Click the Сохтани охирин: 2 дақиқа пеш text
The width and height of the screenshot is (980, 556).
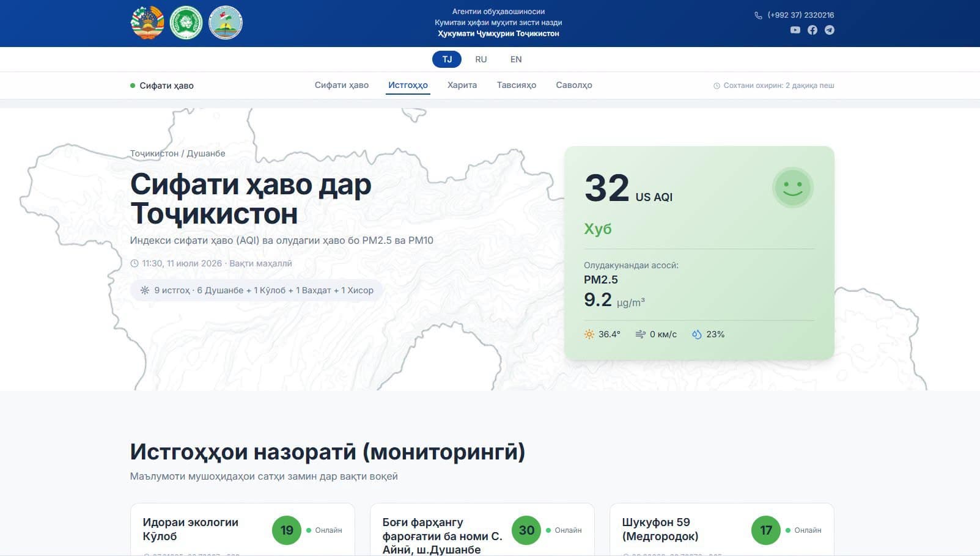coord(779,86)
